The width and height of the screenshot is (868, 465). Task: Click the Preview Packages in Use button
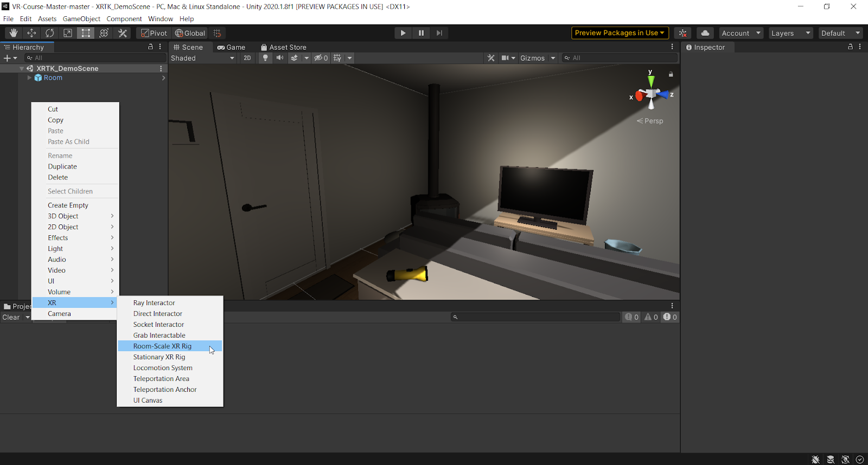(x=620, y=33)
